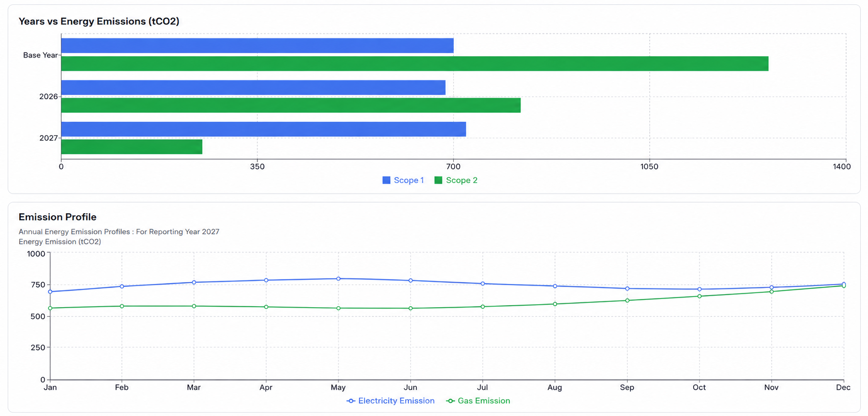Select the 2026 Scope 2 green bar

point(291,105)
